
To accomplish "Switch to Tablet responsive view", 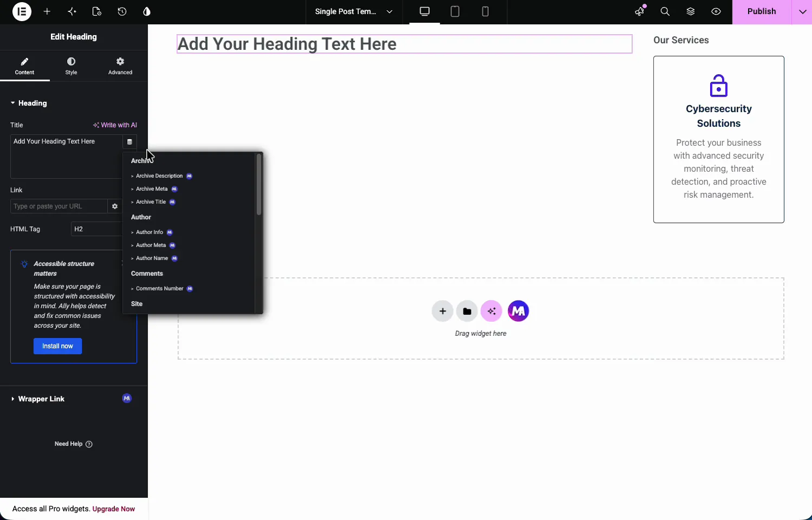I will point(455,11).
